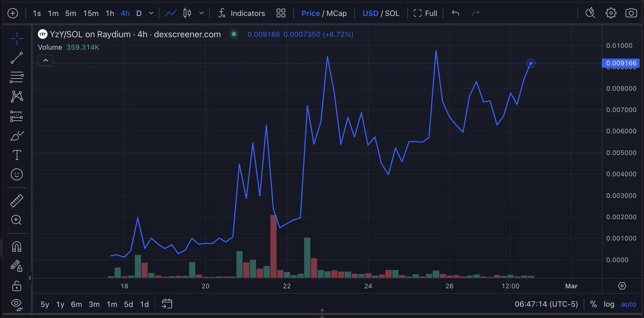Select the brush drawing tool
The height and width of the screenshot is (318, 644).
click(17, 136)
